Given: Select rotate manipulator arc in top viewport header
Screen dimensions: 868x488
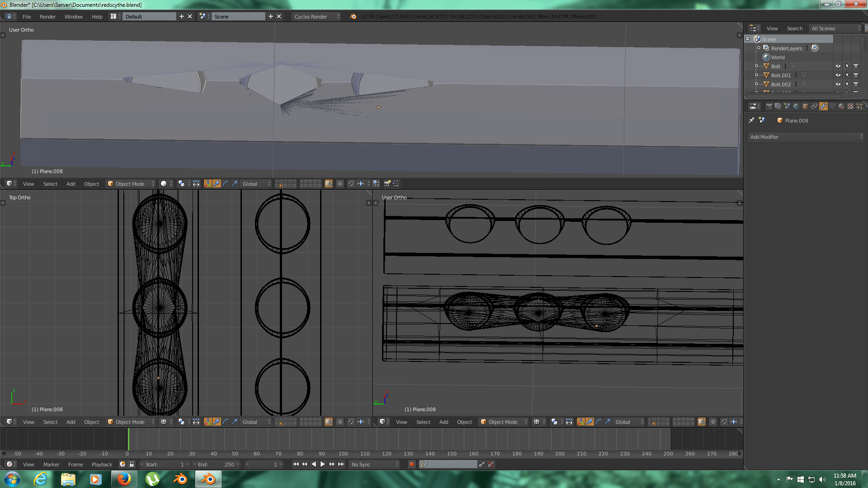Looking at the screenshot, I should tap(226, 183).
